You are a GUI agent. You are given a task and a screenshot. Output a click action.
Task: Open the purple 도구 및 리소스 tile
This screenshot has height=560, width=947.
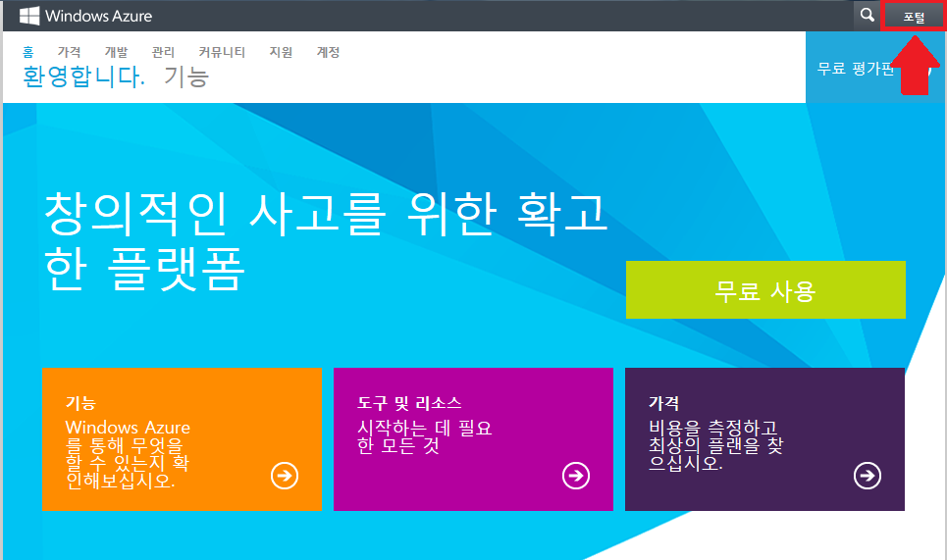[473, 439]
